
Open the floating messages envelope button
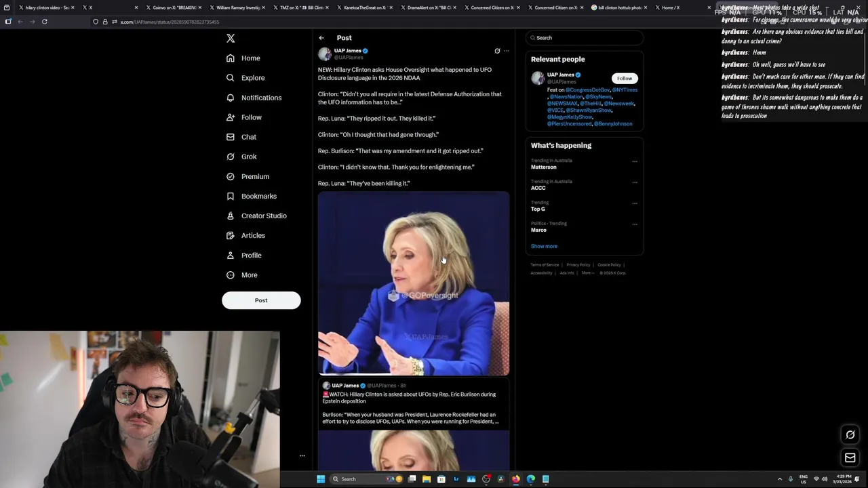point(850,458)
